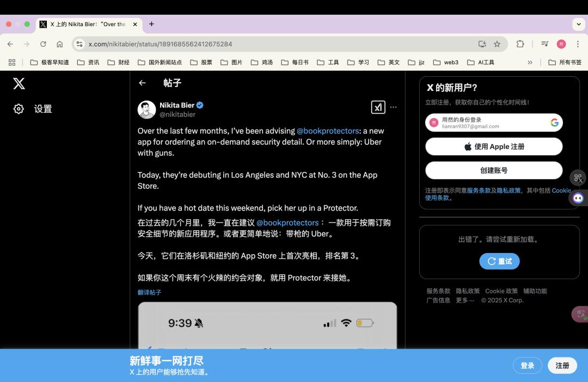The image size is (588, 382).
Task: Click the browser reload button
Action: pyautogui.click(x=43, y=44)
